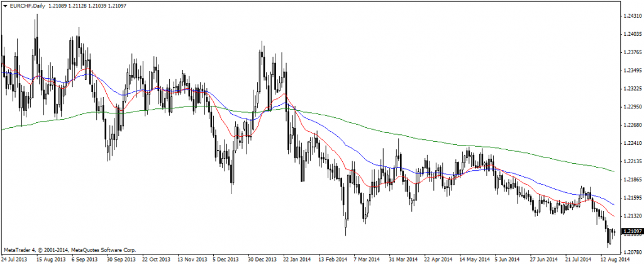Select the 6 Sep 2013 date label

tap(85, 258)
